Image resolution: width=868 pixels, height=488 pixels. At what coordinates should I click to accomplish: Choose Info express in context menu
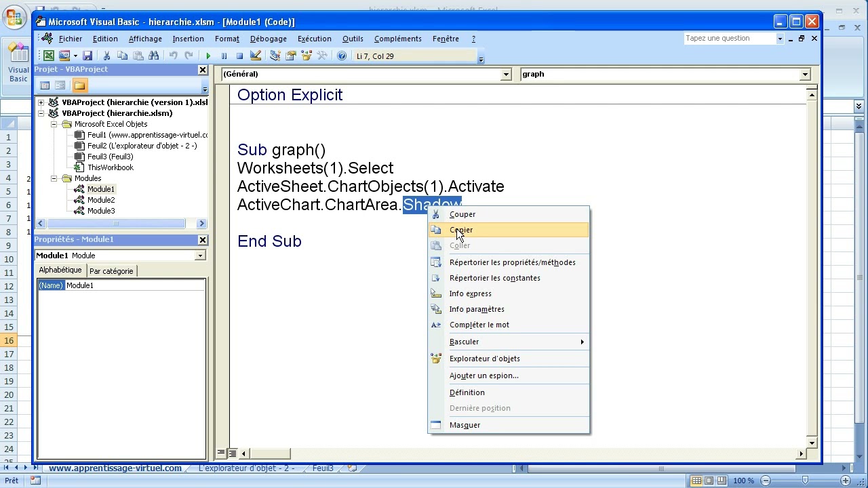[x=509, y=293]
